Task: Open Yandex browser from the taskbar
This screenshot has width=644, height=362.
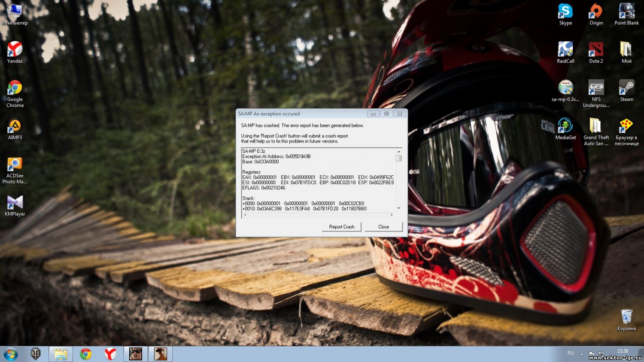Action: pos(110,354)
